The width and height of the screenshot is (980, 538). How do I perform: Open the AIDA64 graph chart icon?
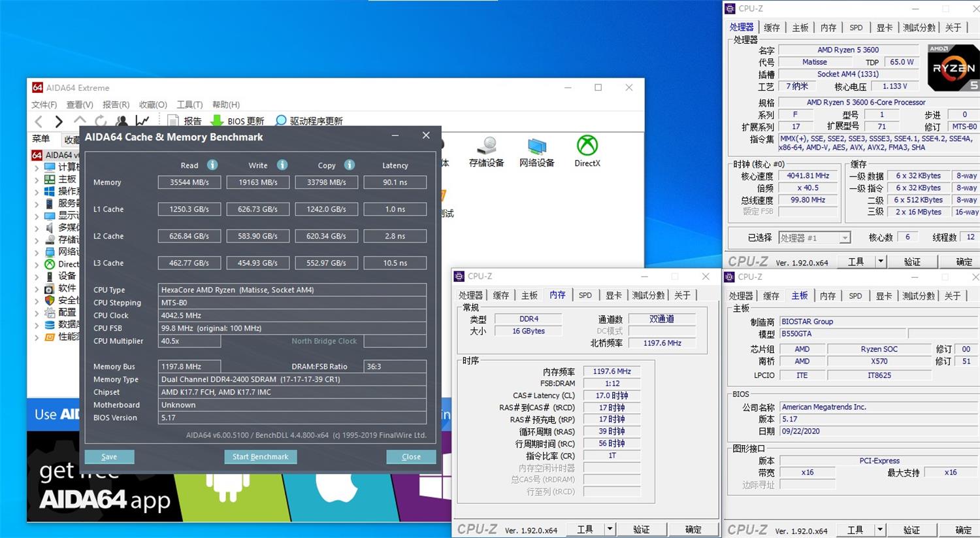pos(142,121)
